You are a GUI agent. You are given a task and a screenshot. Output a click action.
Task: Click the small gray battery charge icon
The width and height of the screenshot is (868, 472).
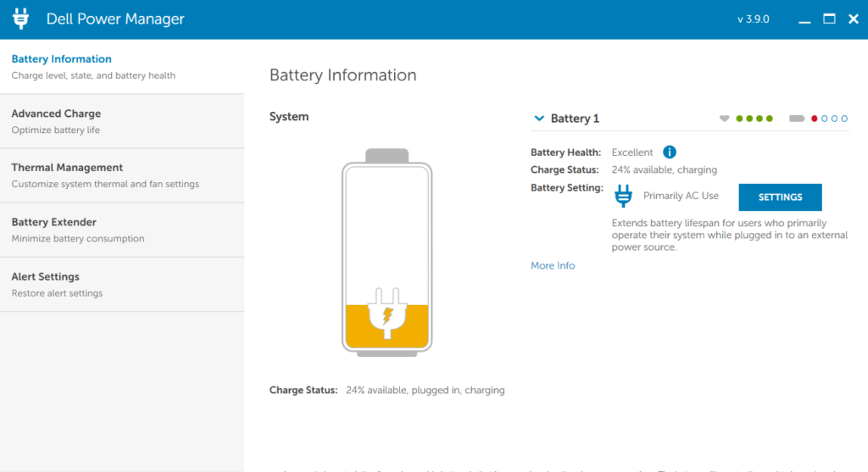pyautogui.click(x=797, y=119)
